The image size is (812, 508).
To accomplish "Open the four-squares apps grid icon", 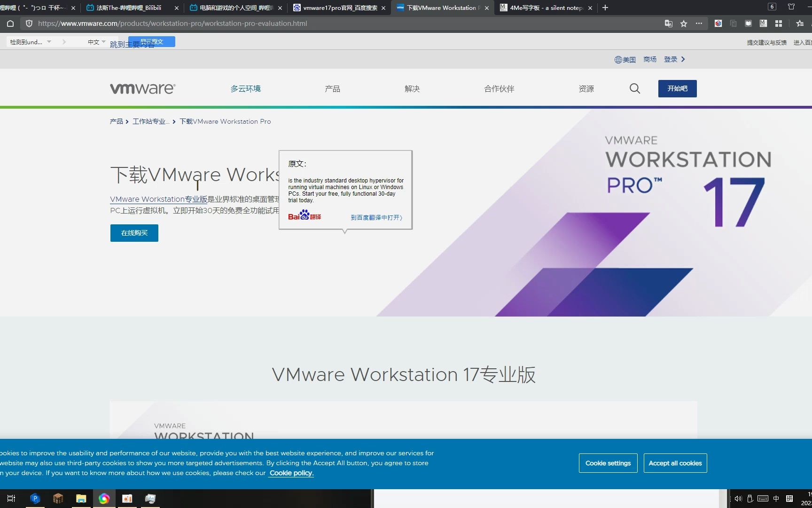I will (x=779, y=24).
